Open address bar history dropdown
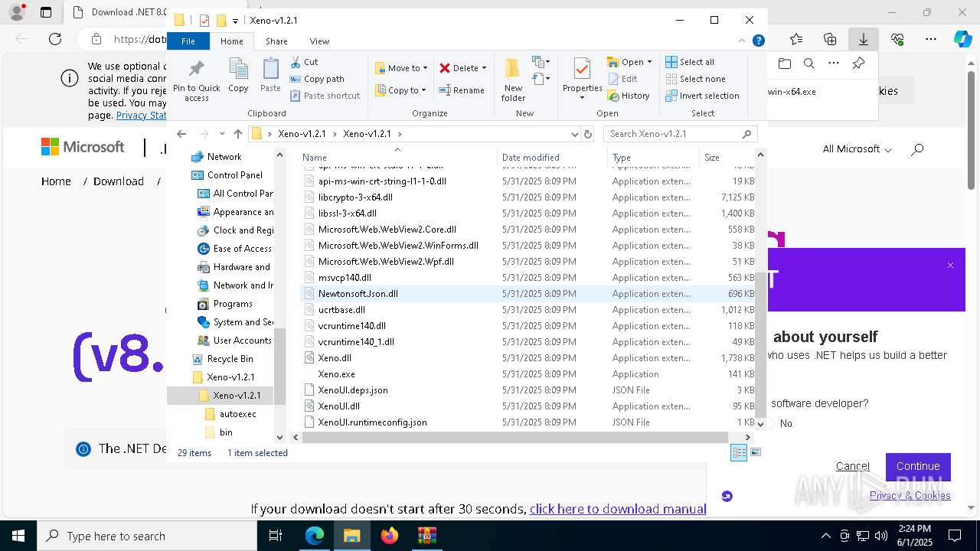The image size is (980, 551). click(x=575, y=134)
